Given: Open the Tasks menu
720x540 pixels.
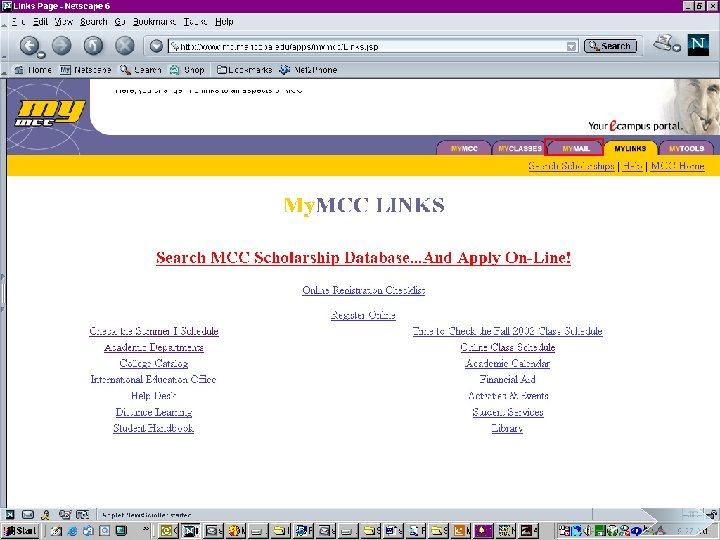Looking at the screenshot, I should point(195,22).
